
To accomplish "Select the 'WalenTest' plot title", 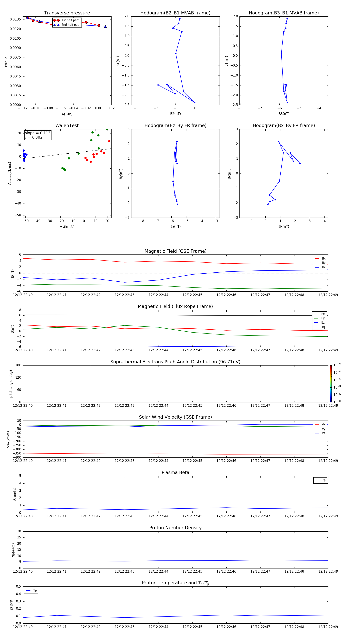I will (67, 125).
